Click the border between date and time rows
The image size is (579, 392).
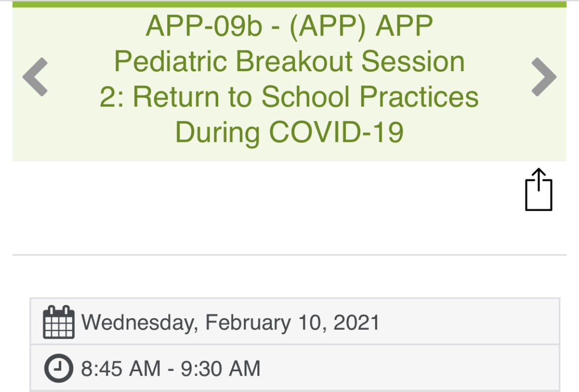pos(294,345)
